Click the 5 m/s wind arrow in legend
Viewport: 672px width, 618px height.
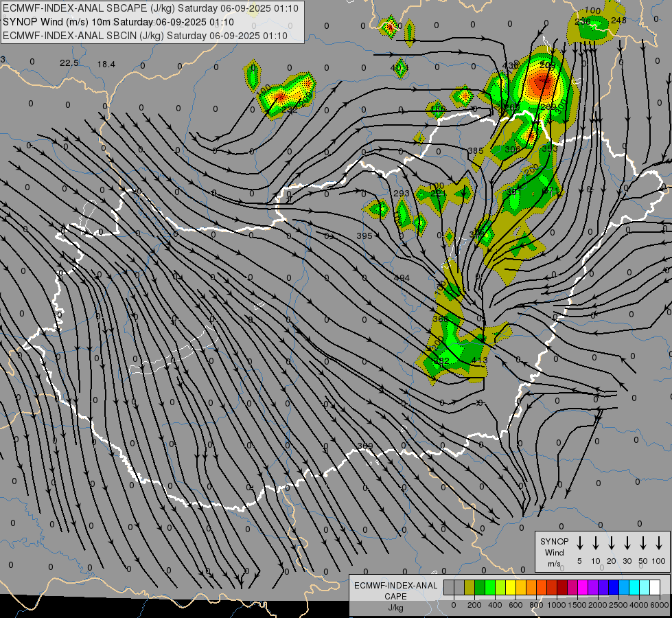[x=579, y=543]
